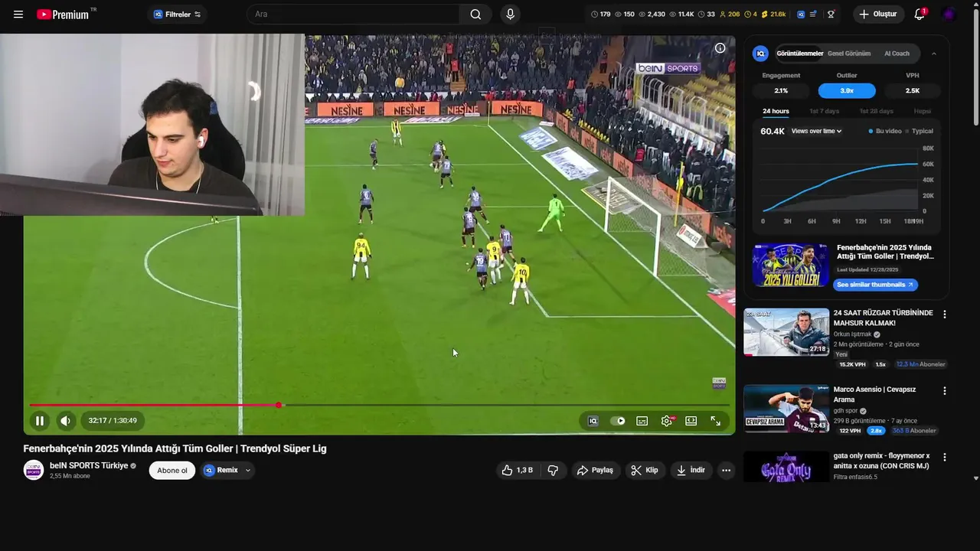Subscribe with Abone ol button
The image size is (980, 551).
(172, 470)
